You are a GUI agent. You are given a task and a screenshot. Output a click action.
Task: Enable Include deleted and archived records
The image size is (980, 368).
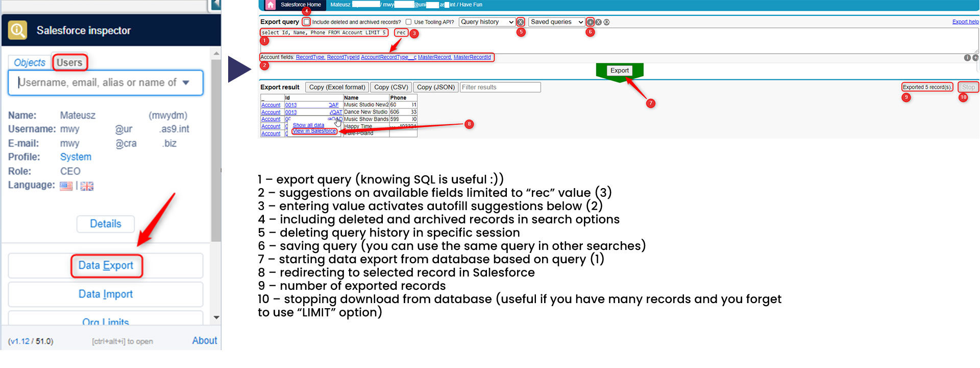(307, 22)
